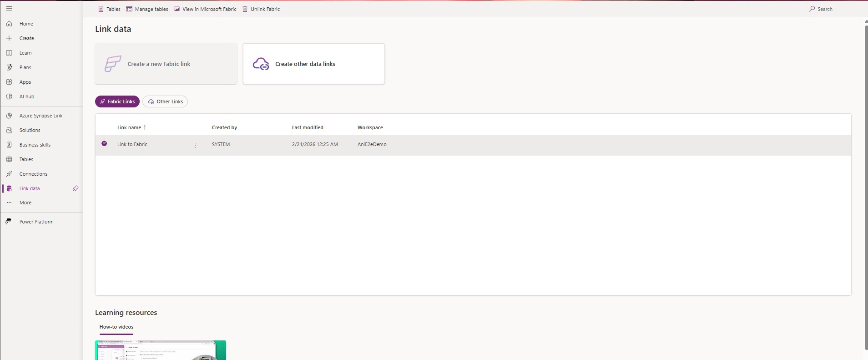Viewport: 868px width, 360px height.
Task: Switch to the Other Links tab
Action: pos(165,101)
